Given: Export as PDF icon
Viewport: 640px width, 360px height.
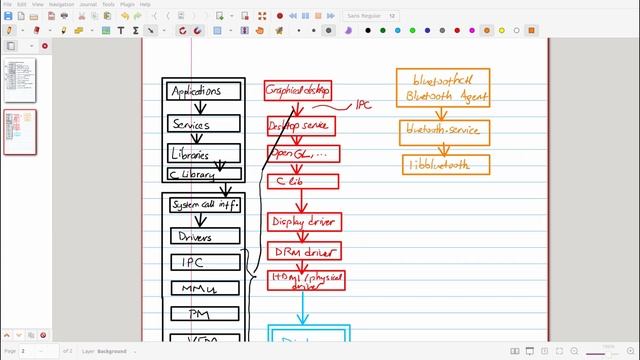Looking at the screenshot, I should point(51,16).
